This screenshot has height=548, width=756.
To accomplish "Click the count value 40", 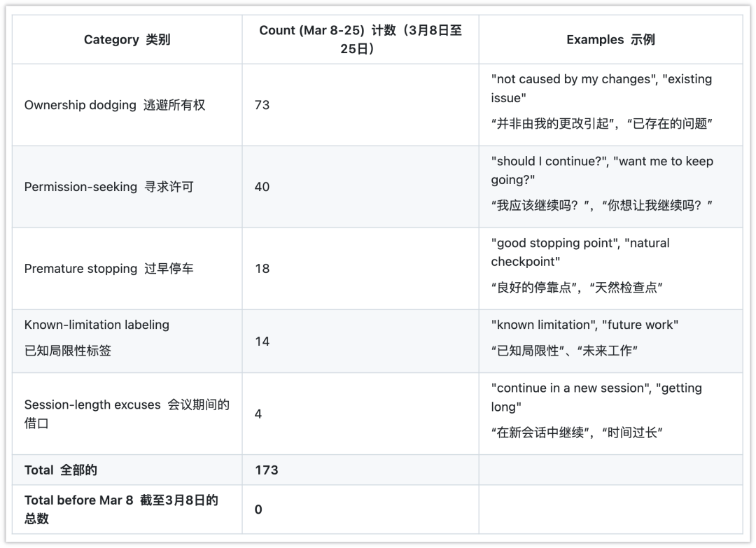I will coord(262,187).
